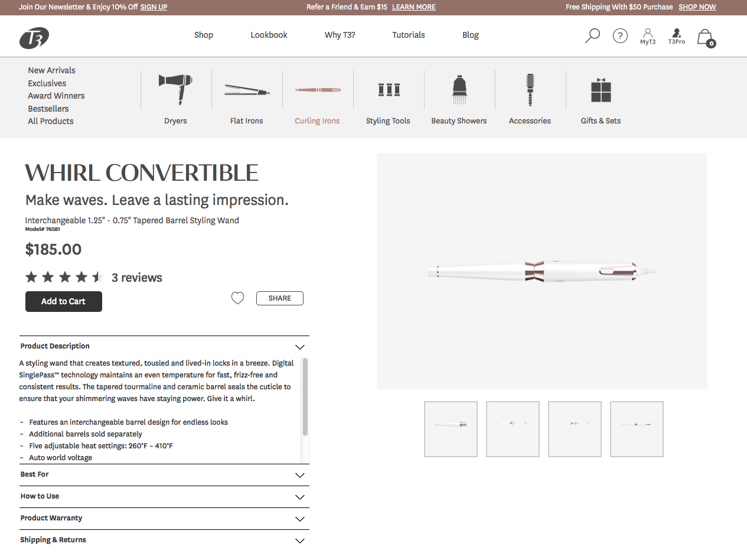This screenshot has width=747, height=560.
Task: Click the LEARN MORE referral link
Action: coord(414,7)
